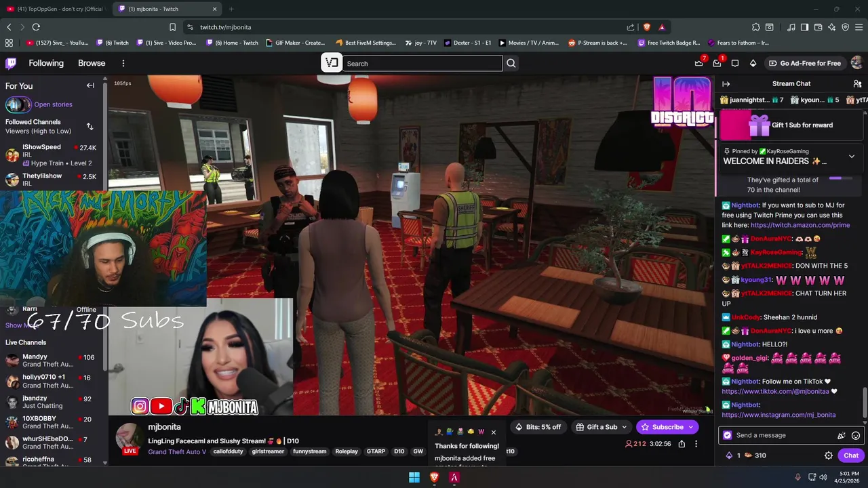
Task: Open GIF Maker bookmark
Action: [295, 43]
